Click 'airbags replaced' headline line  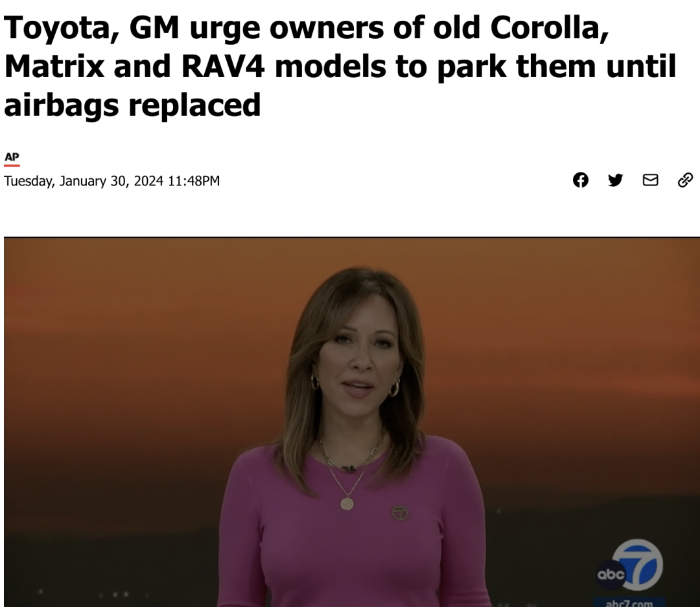point(132,106)
